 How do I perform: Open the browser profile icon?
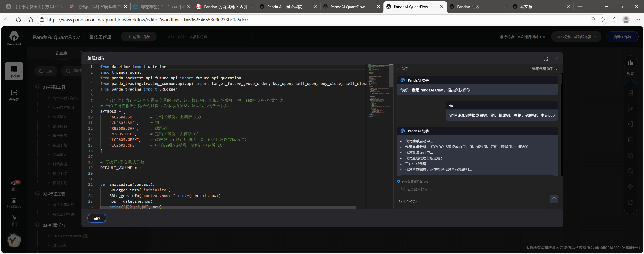(626, 19)
